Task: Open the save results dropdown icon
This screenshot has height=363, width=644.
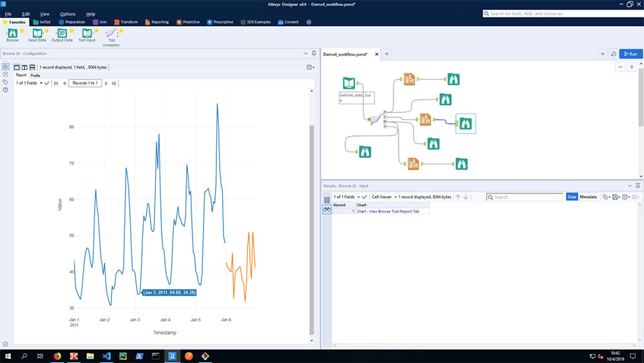Action: tap(616, 197)
